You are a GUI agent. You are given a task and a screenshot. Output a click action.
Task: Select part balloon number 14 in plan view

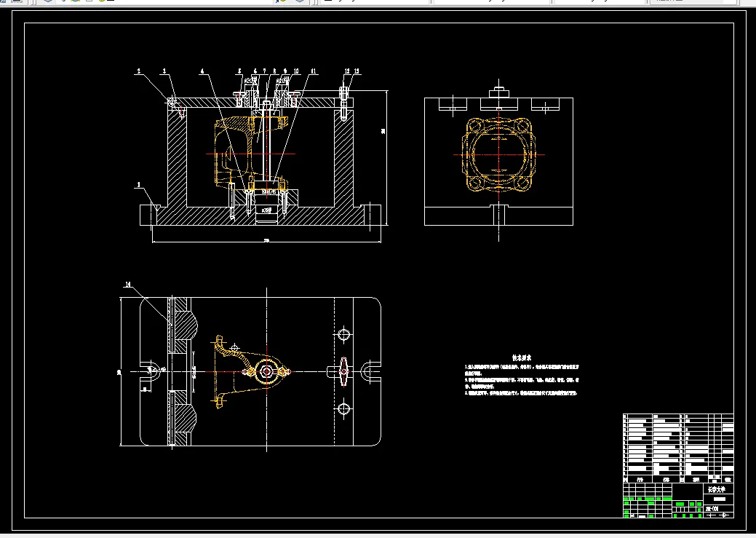coord(128,285)
